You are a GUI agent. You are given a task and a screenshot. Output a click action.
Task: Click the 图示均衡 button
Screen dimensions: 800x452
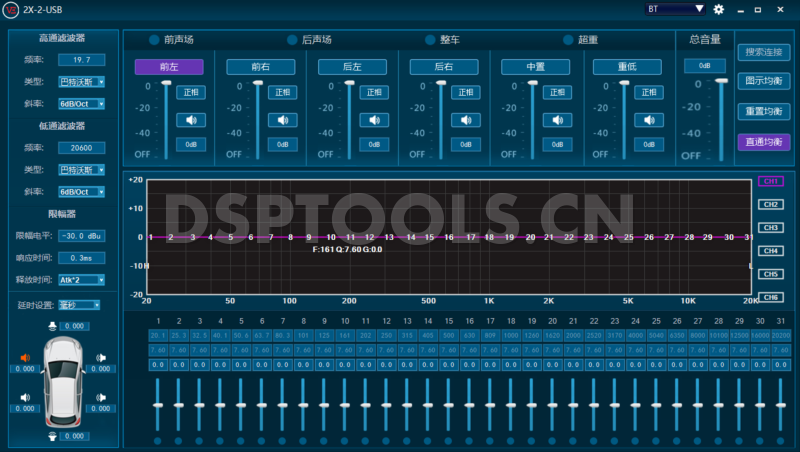(764, 81)
